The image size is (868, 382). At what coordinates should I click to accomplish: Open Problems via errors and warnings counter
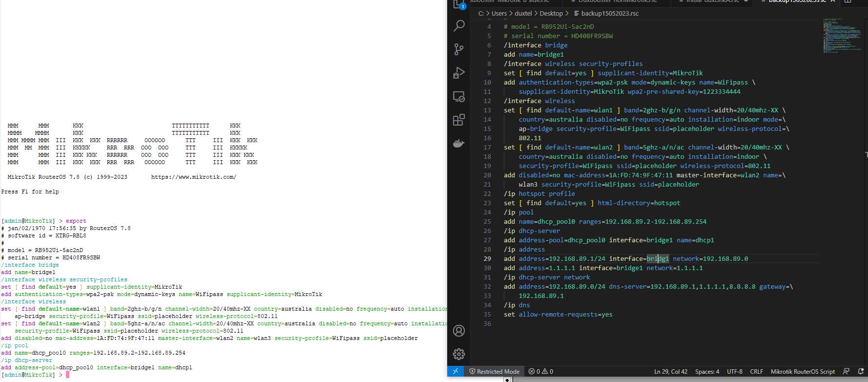(x=541, y=371)
